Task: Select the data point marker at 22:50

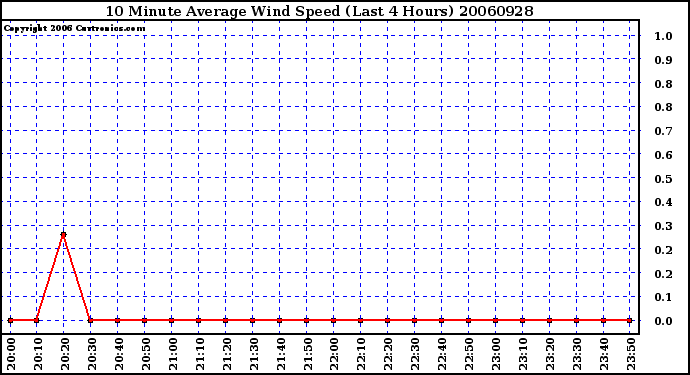Action: click(x=468, y=320)
